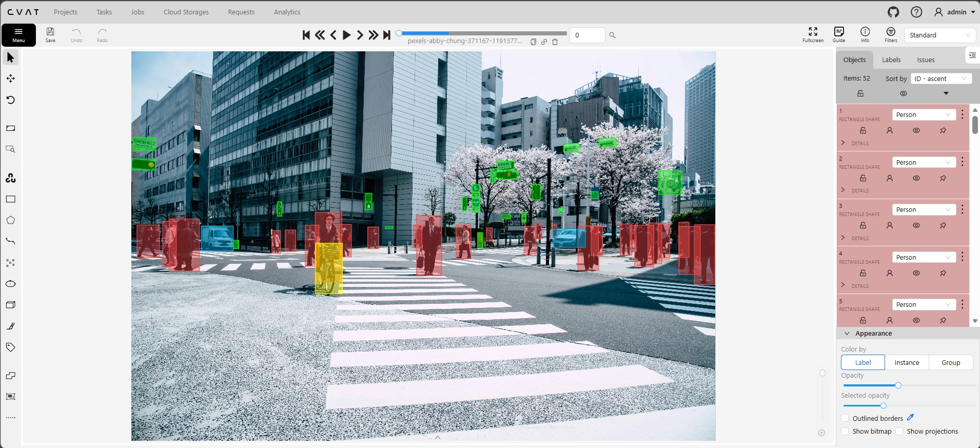This screenshot has width=980, height=448.
Task: Jump to the last frame
Action: coord(387,35)
